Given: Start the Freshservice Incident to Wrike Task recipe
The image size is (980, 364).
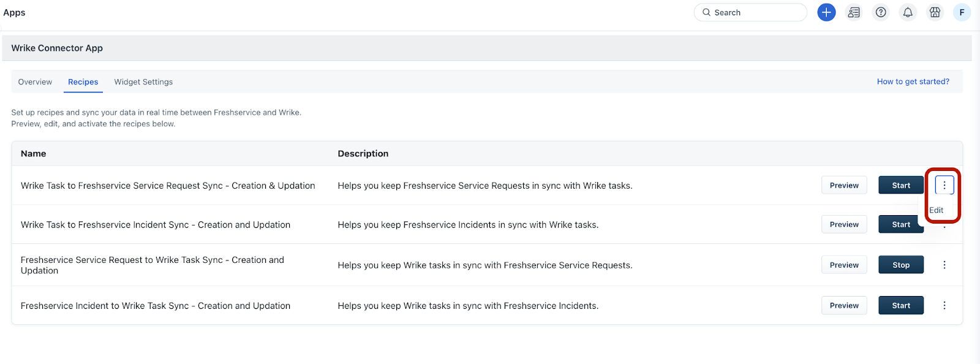Looking at the screenshot, I should click(x=901, y=305).
